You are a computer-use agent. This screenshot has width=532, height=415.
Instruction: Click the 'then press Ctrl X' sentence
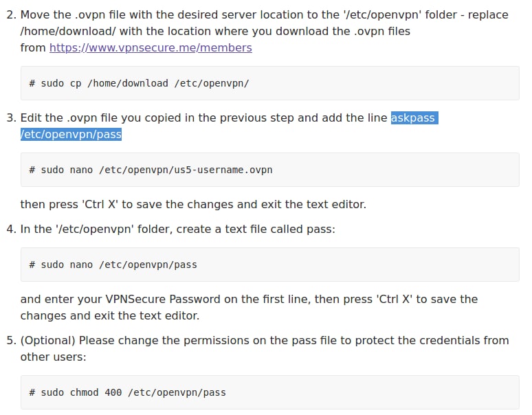(x=193, y=205)
